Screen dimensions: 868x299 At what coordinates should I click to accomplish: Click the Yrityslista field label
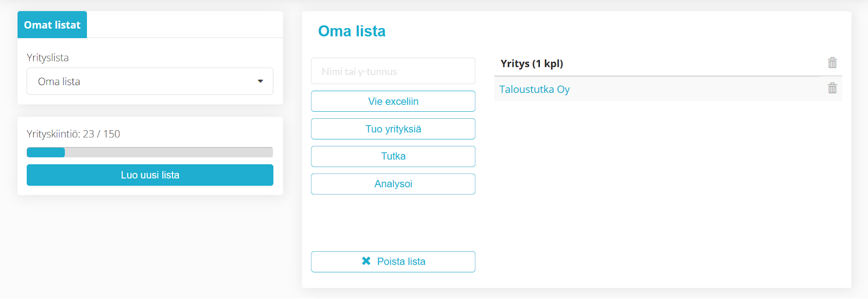click(x=48, y=58)
